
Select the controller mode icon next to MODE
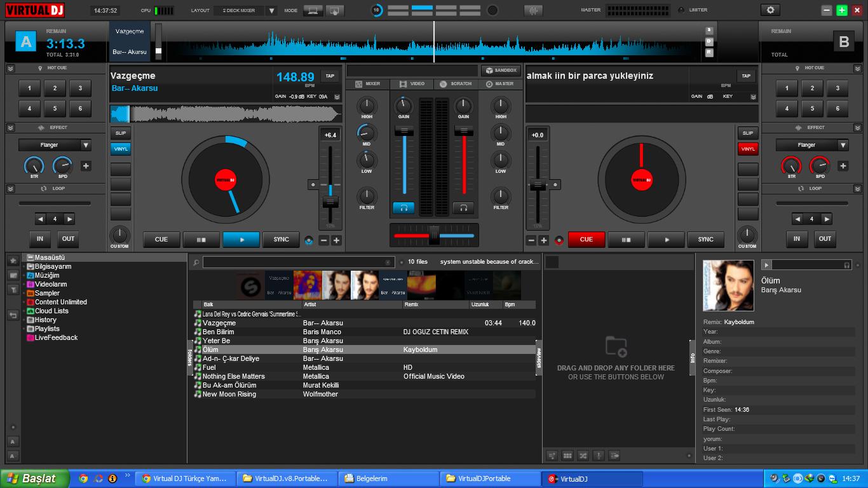[x=335, y=10]
